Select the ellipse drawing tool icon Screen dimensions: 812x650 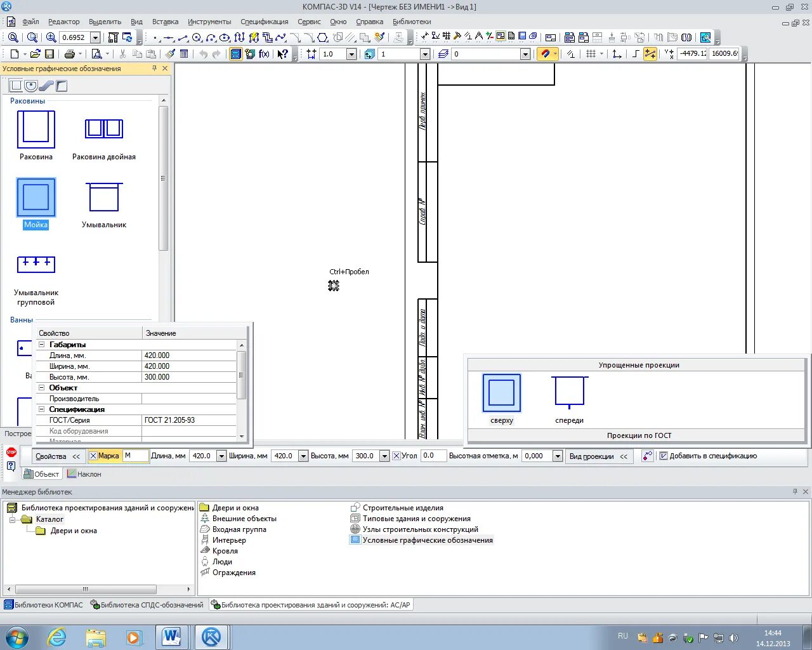(x=225, y=37)
